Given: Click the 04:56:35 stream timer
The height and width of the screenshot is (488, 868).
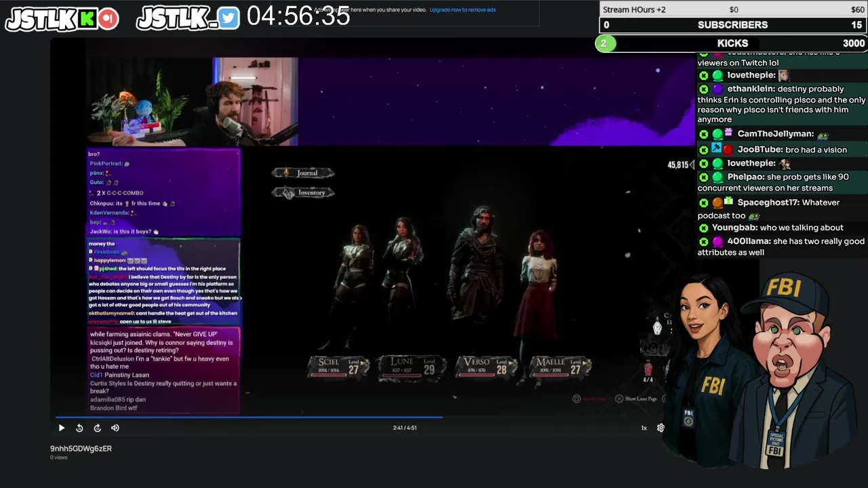Looking at the screenshot, I should point(298,16).
